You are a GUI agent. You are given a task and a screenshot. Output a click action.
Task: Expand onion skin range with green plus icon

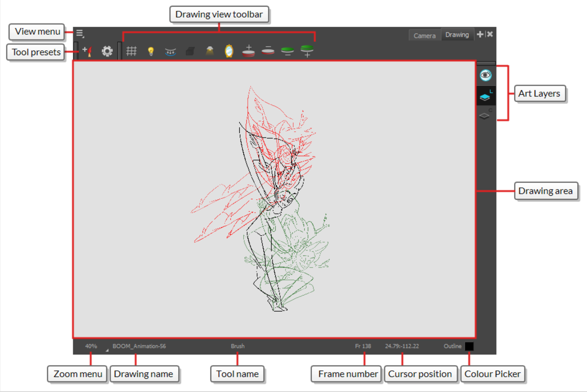coord(307,51)
